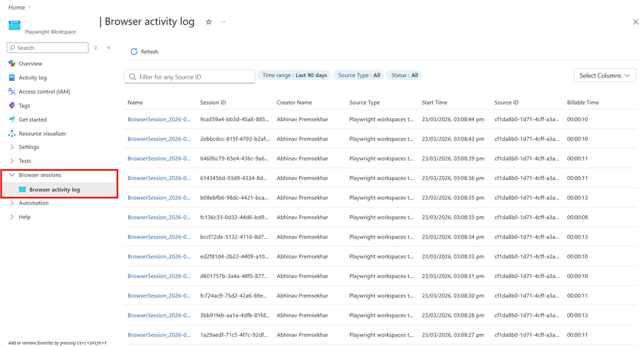Open BrowserSession link for session fc724ac9
The width and height of the screenshot is (644, 347).
pos(159,295)
